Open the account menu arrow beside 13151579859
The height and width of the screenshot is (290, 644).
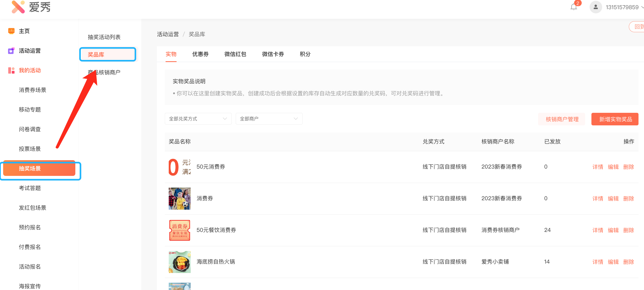pyautogui.click(x=642, y=7)
